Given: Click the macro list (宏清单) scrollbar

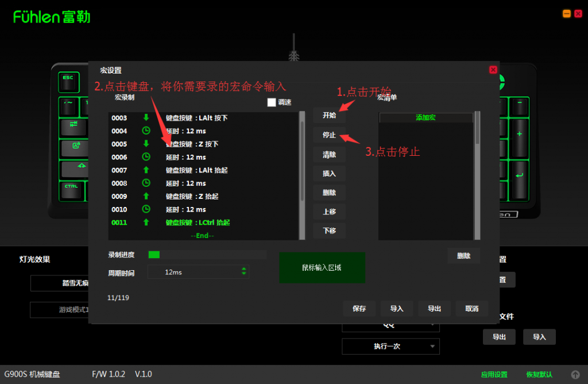Looking at the screenshot, I should [x=477, y=175].
